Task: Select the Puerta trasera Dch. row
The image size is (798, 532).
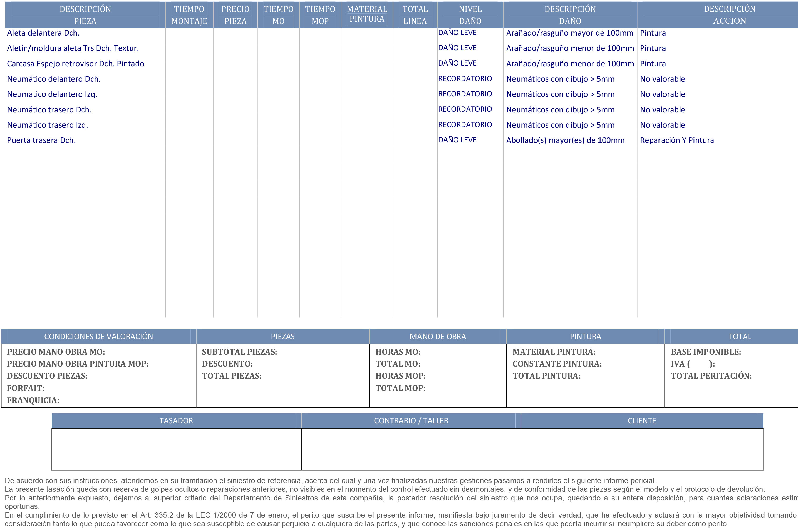Action: pyautogui.click(x=41, y=140)
